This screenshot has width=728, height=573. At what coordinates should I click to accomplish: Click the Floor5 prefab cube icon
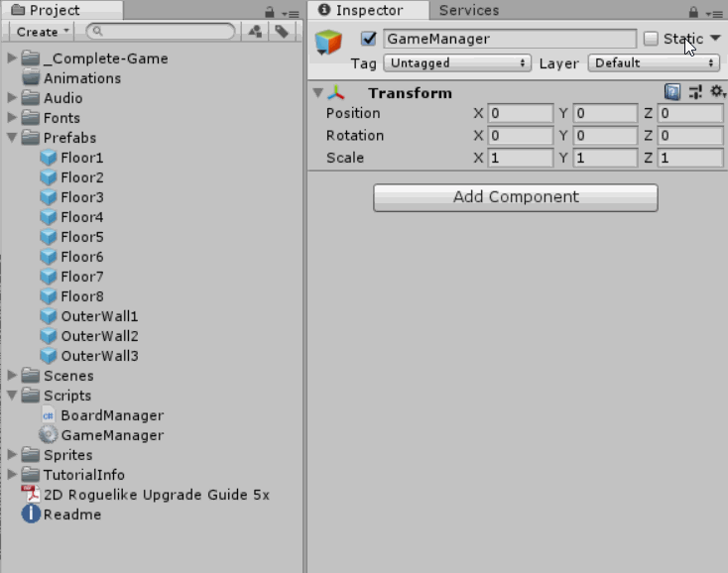(x=49, y=237)
